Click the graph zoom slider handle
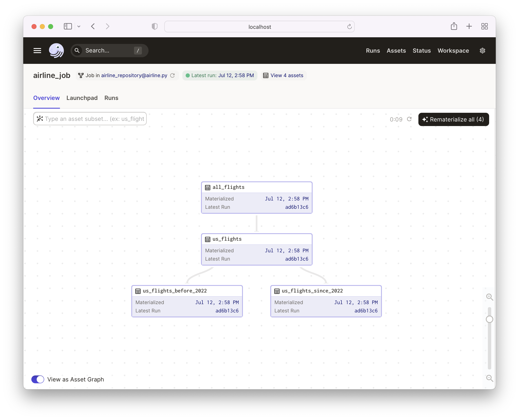 click(x=490, y=319)
